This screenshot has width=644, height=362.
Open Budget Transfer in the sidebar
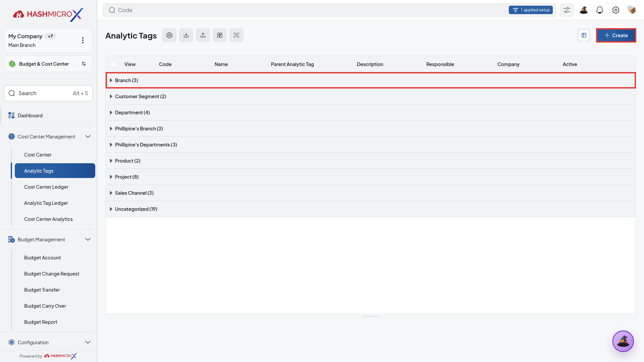click(x=55, y=290)
